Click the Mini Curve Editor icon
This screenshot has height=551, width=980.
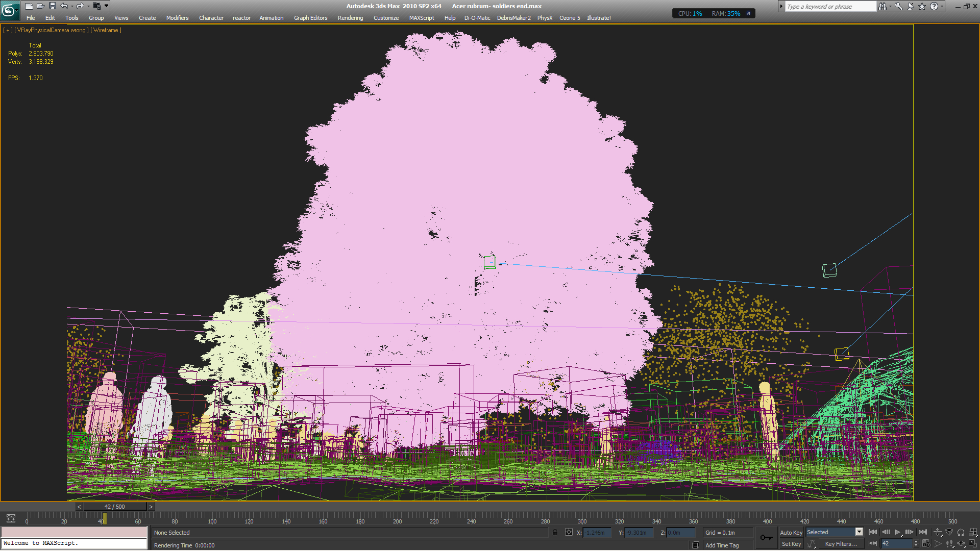[x=11, y=518]
